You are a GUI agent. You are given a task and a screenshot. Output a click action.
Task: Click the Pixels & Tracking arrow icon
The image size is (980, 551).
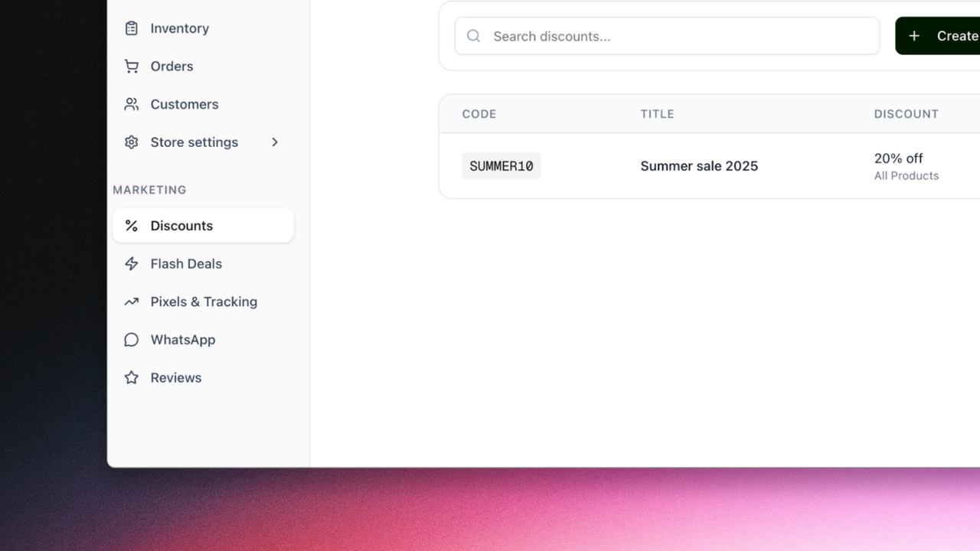click(x=131, y=302)
